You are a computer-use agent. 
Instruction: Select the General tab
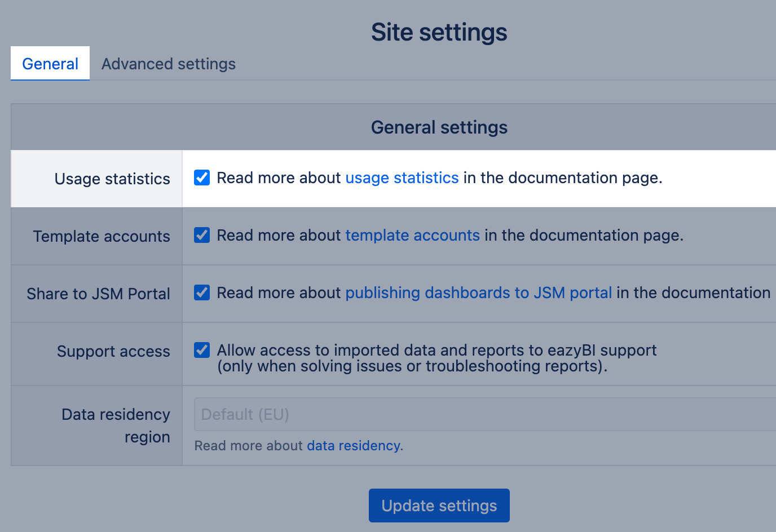coord(50,64)
